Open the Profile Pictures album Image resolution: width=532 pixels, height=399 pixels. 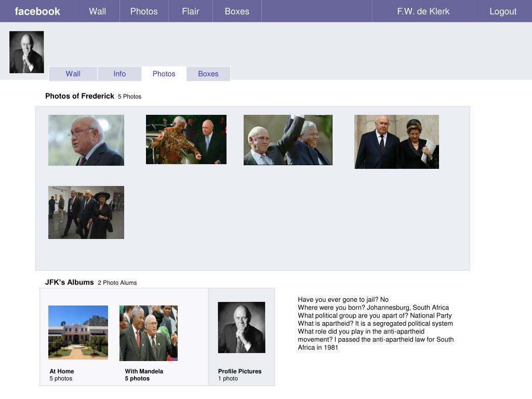241,327
